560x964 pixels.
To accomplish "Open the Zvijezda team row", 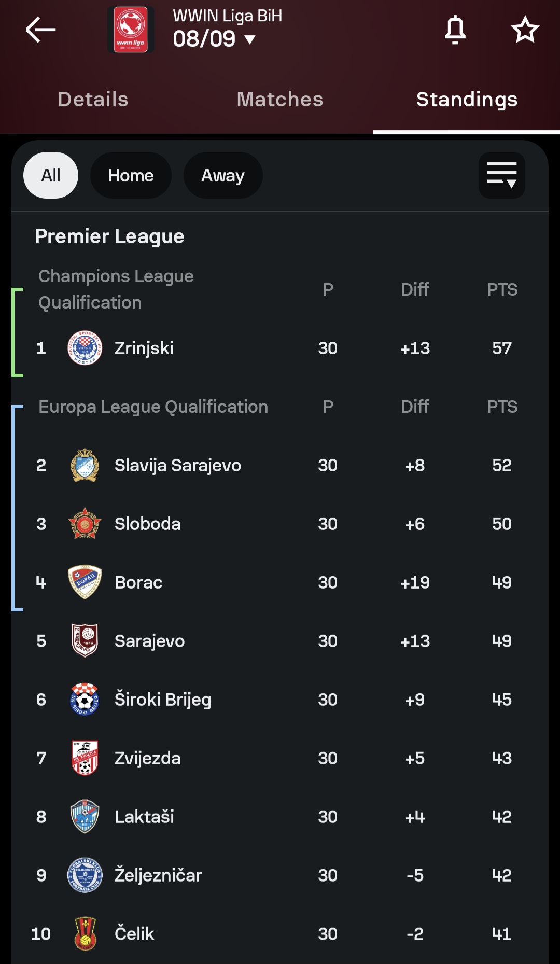I will coord(280,758).
